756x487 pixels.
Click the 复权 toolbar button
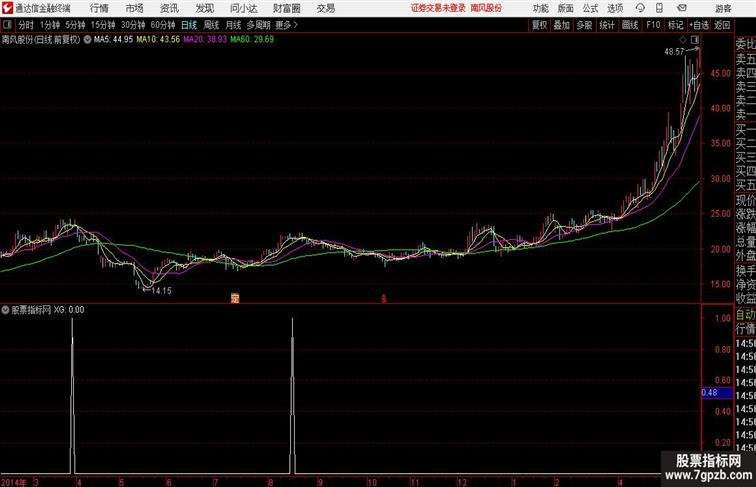540,25
